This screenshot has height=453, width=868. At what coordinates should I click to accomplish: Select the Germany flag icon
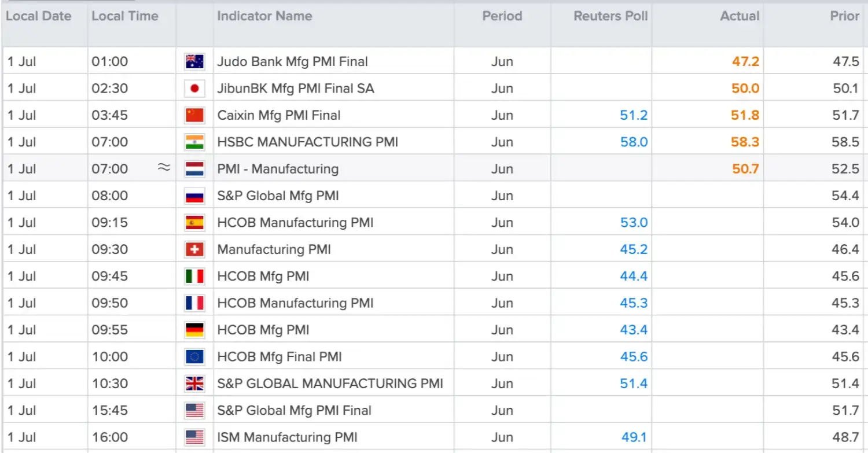[x=194, y=330]
